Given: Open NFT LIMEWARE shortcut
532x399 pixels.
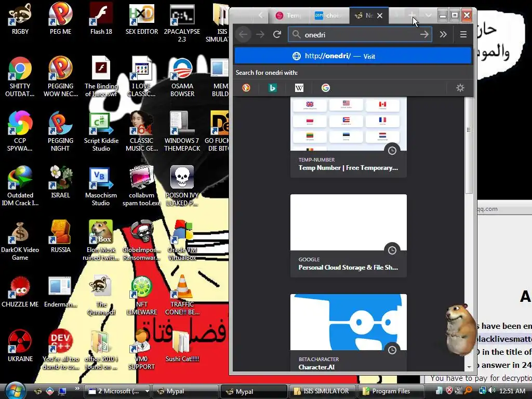Looking at the screenshot, I should 142,296.
